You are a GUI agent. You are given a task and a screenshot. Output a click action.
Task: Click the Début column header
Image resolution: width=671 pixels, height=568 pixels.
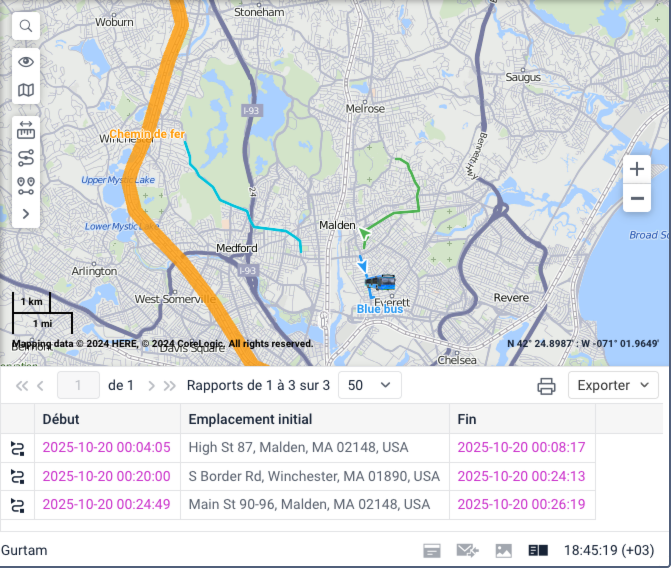point(61,420)
